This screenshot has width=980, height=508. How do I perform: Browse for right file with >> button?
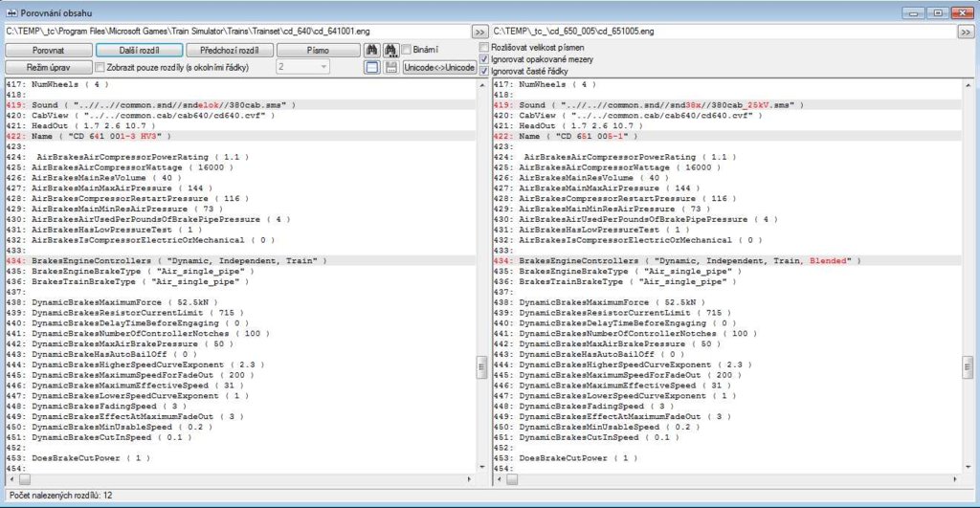click(967, 32)
